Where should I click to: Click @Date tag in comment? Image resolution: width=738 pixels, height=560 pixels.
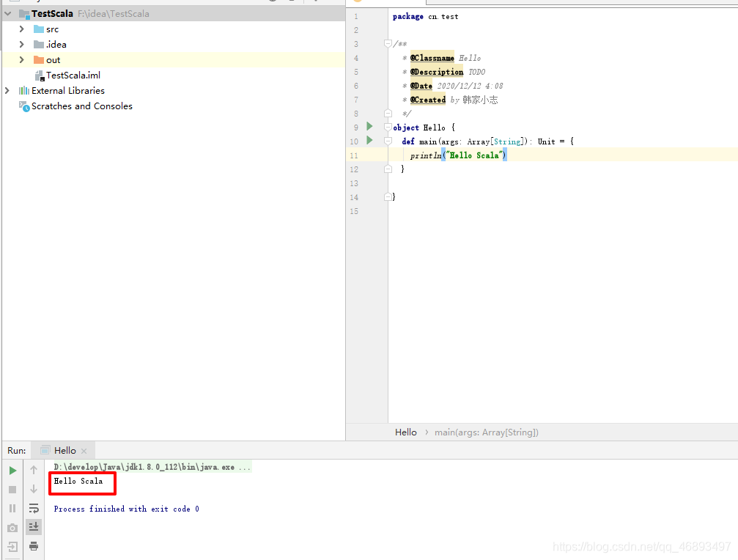point(421,86)
